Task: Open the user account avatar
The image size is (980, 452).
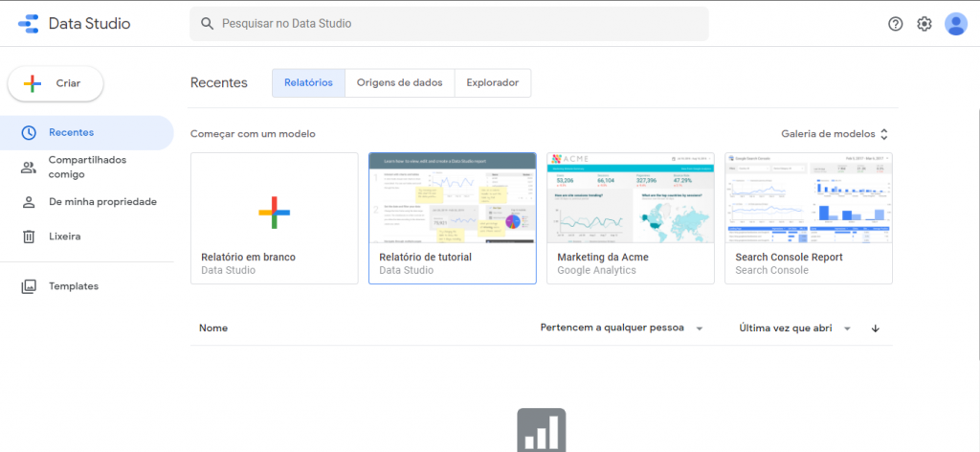Action: (955, 24)
